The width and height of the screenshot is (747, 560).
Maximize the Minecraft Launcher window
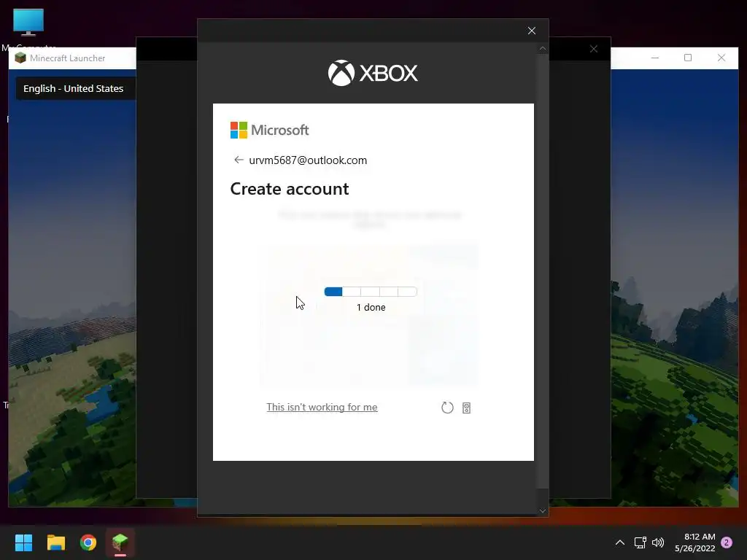point(688,58)
